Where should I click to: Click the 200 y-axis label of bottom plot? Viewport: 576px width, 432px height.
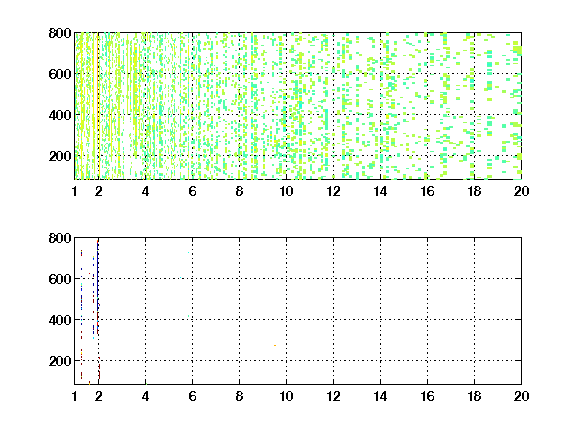tap(60, 361)
